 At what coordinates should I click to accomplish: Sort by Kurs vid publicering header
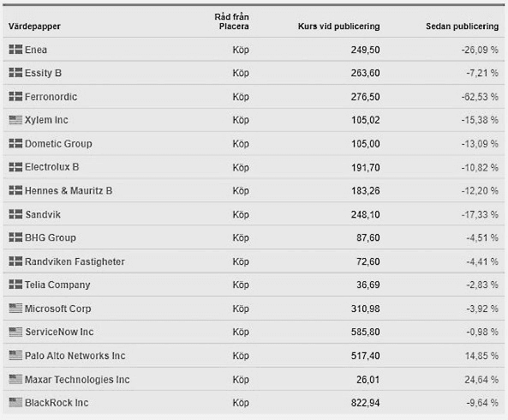[338, 27]
